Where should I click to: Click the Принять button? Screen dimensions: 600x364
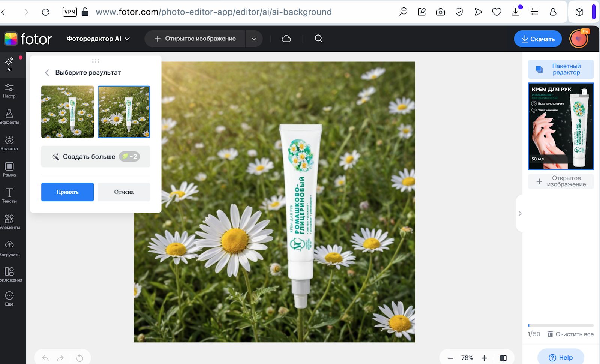67,192
